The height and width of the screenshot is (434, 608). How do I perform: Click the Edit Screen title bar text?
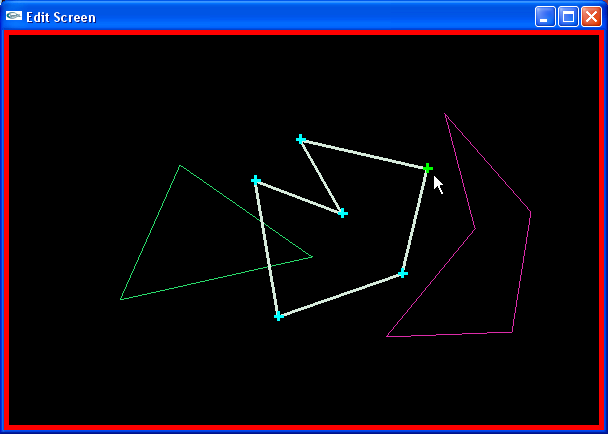pos(61,17)
